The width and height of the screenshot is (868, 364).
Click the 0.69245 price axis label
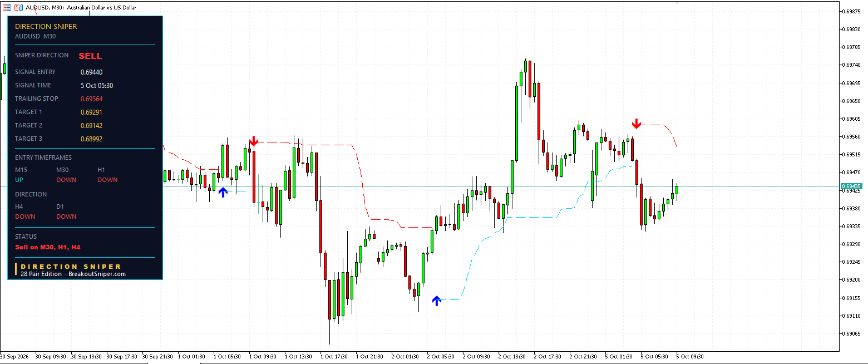852,262
